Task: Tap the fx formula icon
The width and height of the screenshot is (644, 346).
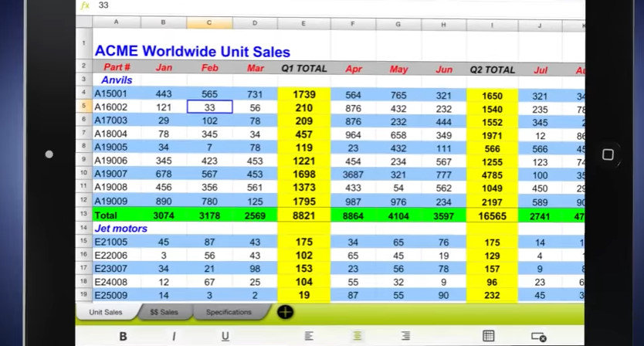Action: tap(85, 5)
